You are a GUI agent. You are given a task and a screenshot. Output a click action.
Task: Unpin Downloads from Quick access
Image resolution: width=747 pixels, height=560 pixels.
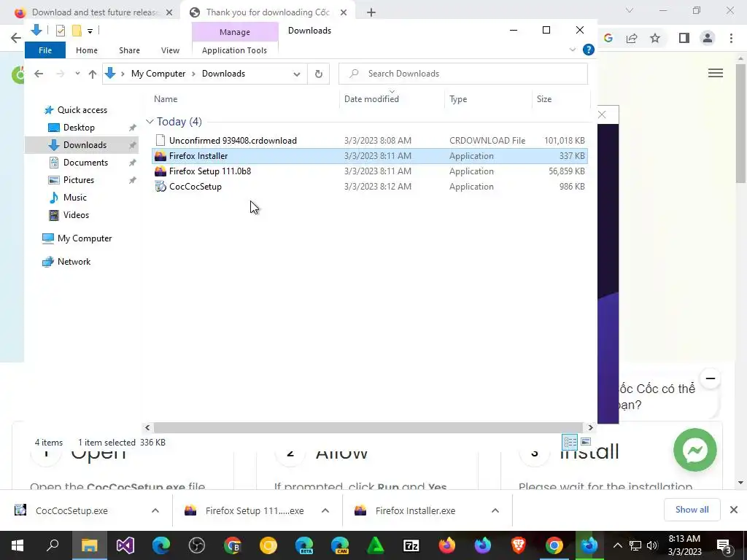[133, 145]
